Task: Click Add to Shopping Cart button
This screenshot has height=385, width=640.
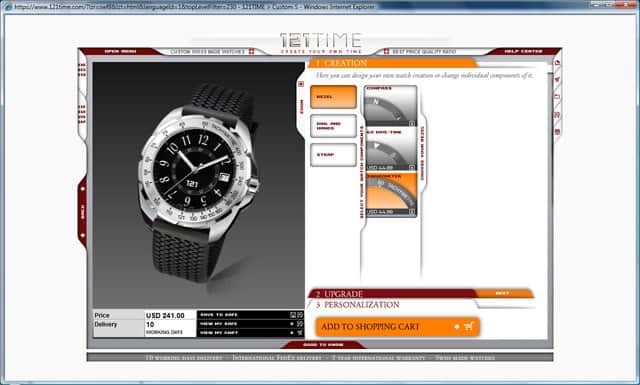Action: point(397,327)
